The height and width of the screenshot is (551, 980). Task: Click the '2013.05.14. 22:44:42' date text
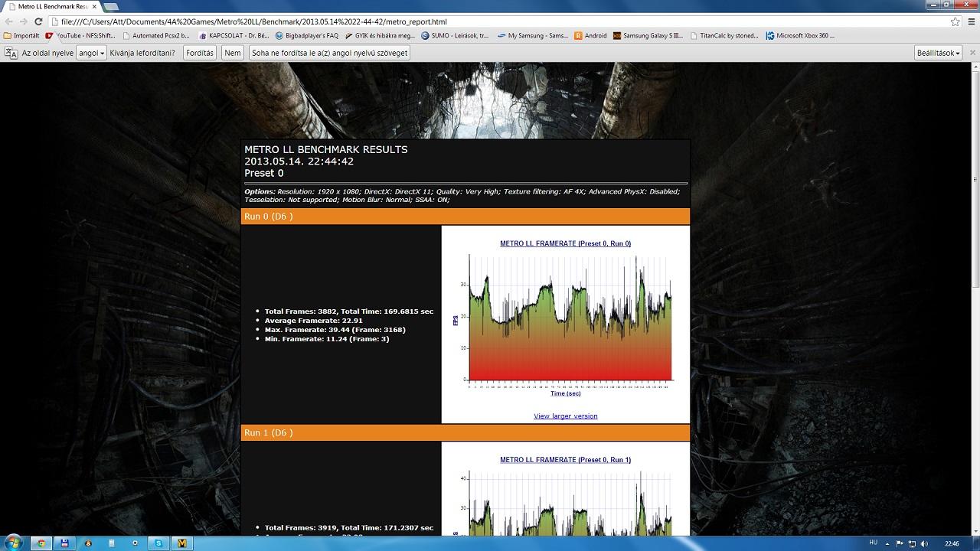[x=299, y=161]
